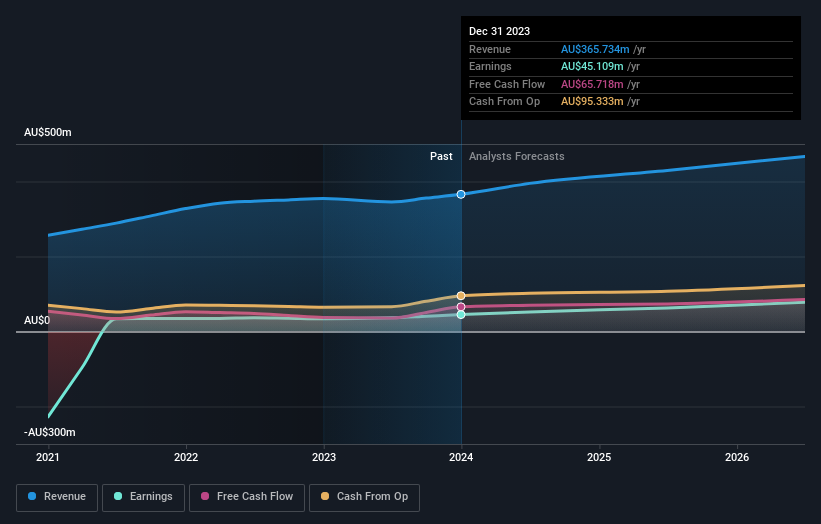
Task: Click the teal Earnings legend dot
Action: pyautogui.click(x=118, y=496)
